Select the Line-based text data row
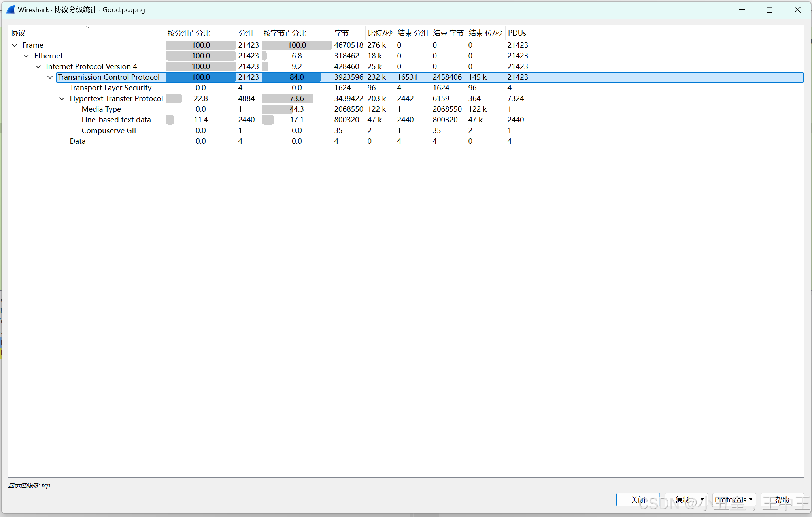 tap(406, 120)
